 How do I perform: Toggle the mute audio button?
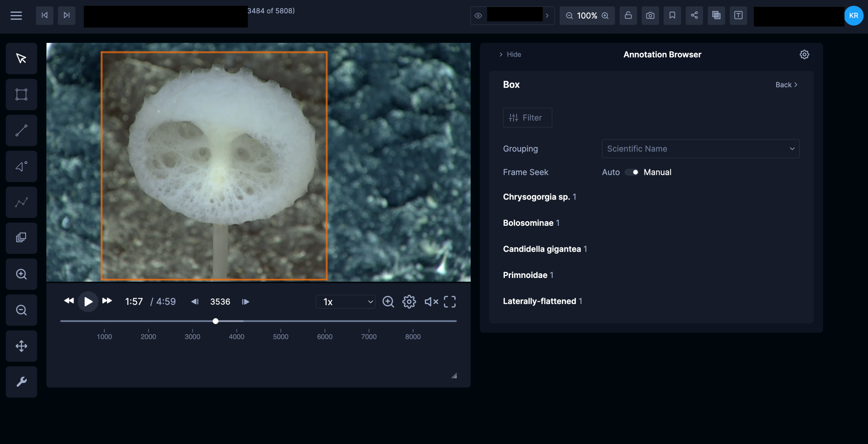pyautogui.click(x=431, y=302)
